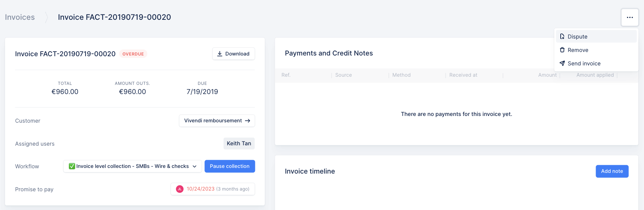Select Send invoice menu option
The image size is (644, 210).
pyautogui.click(x=584, y=63)
